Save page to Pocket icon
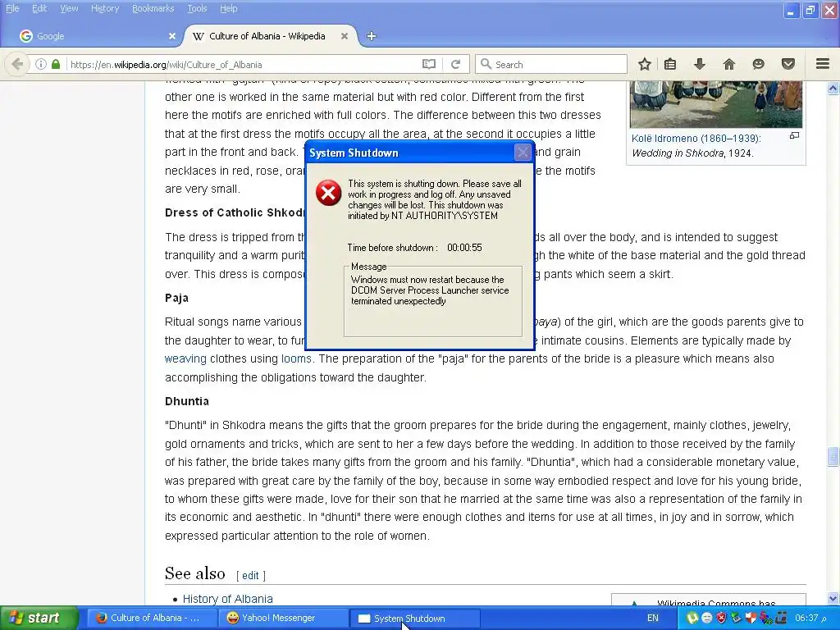 click(x=788, y=64)
